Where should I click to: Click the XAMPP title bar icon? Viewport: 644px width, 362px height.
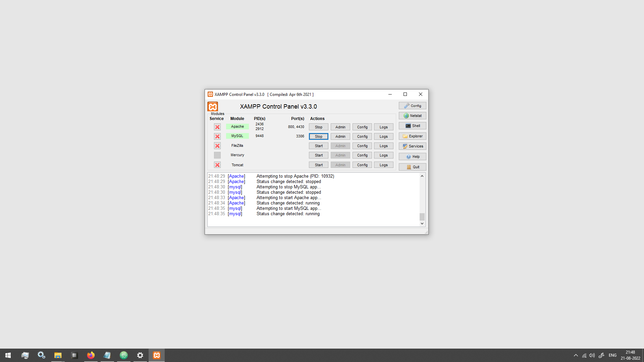(x=210, y=94)
